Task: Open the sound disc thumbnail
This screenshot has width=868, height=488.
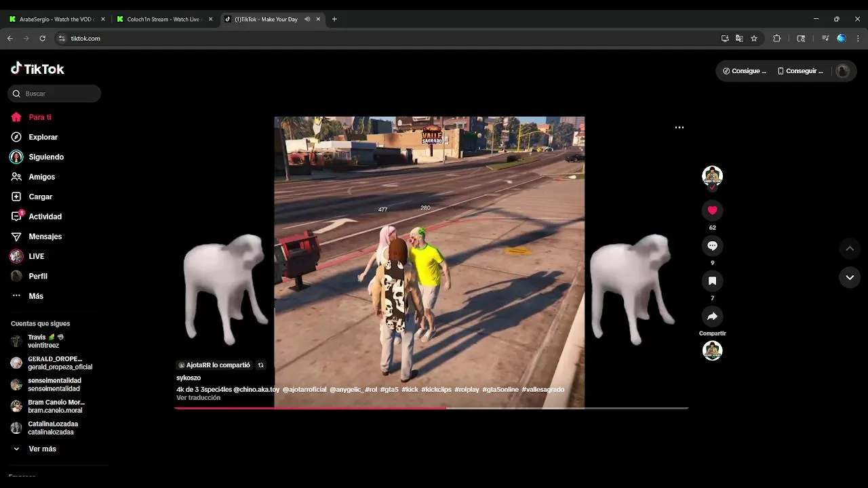Action: (712, 350)
